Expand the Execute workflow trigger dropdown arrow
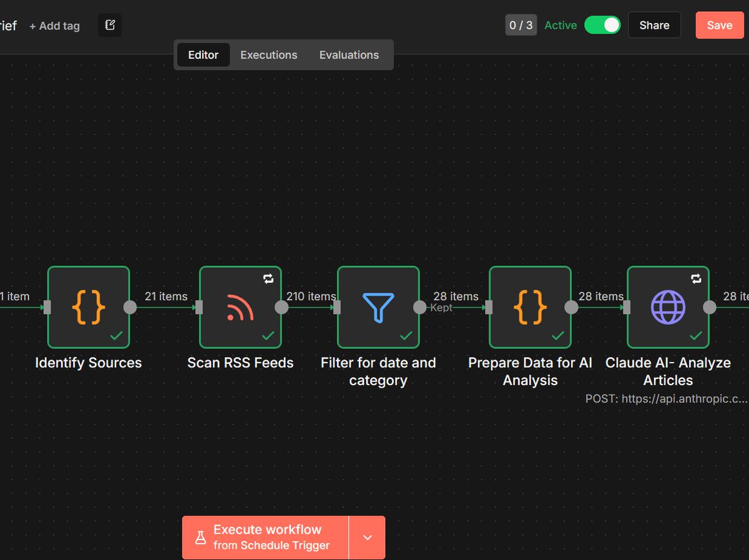This screenshot has width=749, height=560. (367, 538)
